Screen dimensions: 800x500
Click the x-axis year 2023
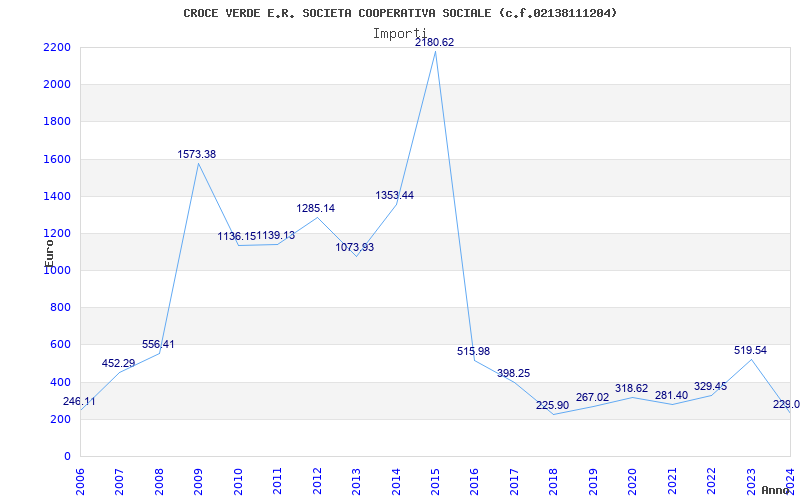coord(751,481)
